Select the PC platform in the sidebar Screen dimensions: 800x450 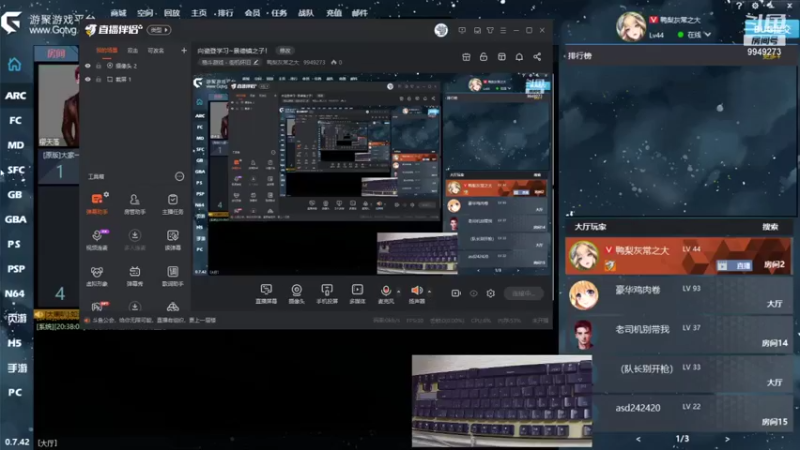coord(15,392)
